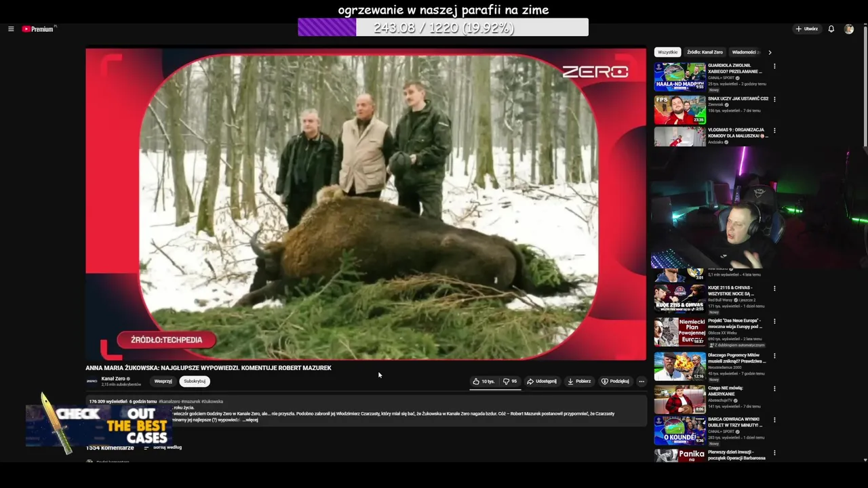Screen dimensions: 868x488
Task: Open Czego NIE mówią: Amerykanie title
Action: 726,391
